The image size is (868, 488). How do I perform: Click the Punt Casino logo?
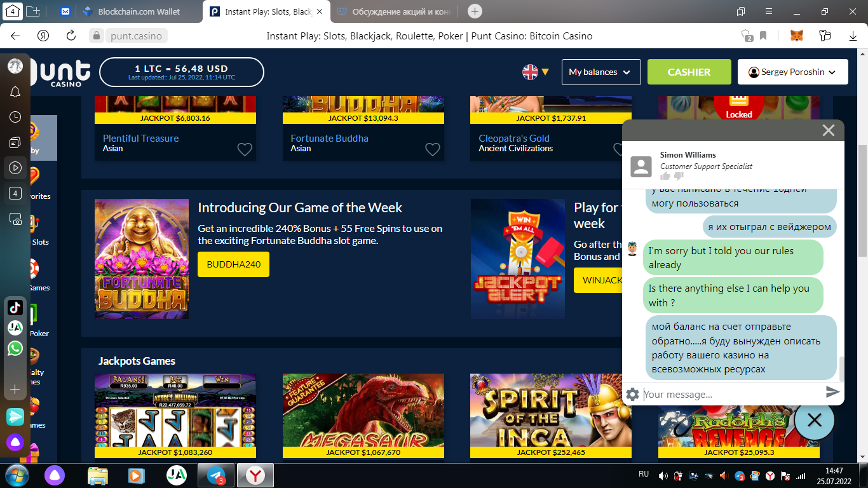pos(60,73)
